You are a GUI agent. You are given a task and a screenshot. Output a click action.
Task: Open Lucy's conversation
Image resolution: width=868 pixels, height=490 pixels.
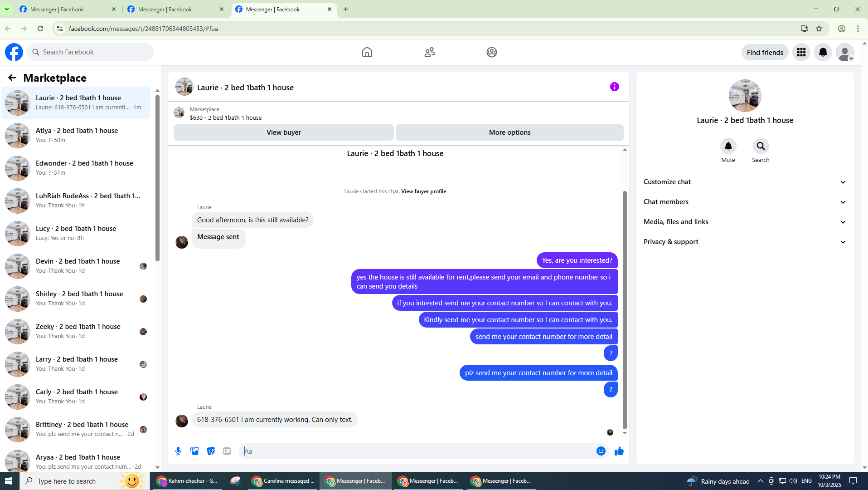coord(76,234)
